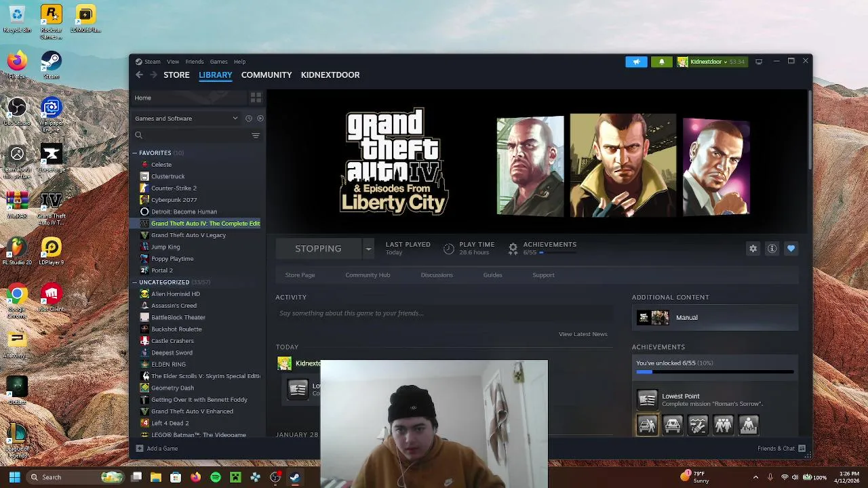Viewport: 868px width, 488px height.
Task: Click View Latest News button
Action: click(583, 334)
